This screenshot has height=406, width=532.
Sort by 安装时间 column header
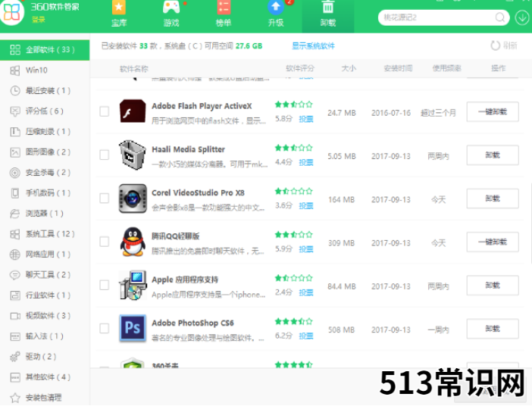point(399,68)
